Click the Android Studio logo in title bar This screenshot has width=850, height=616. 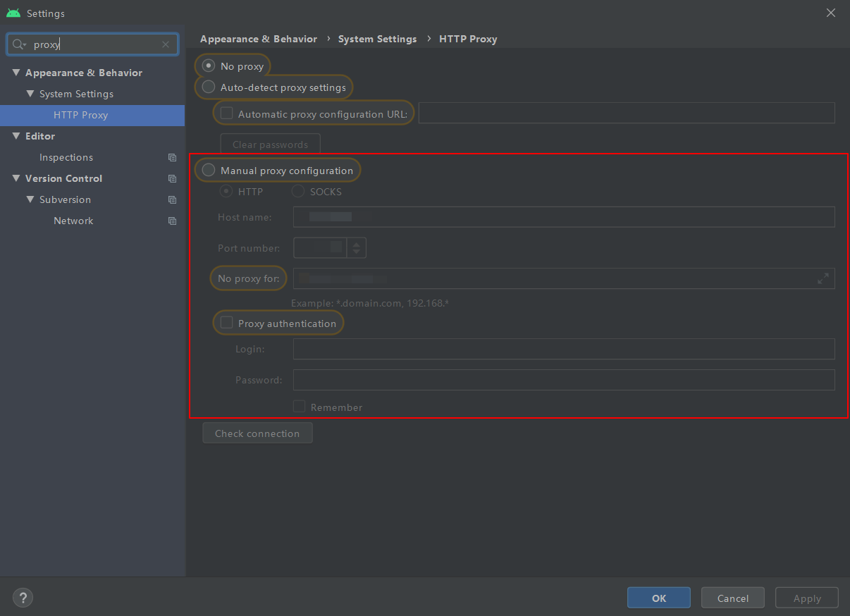13,13
